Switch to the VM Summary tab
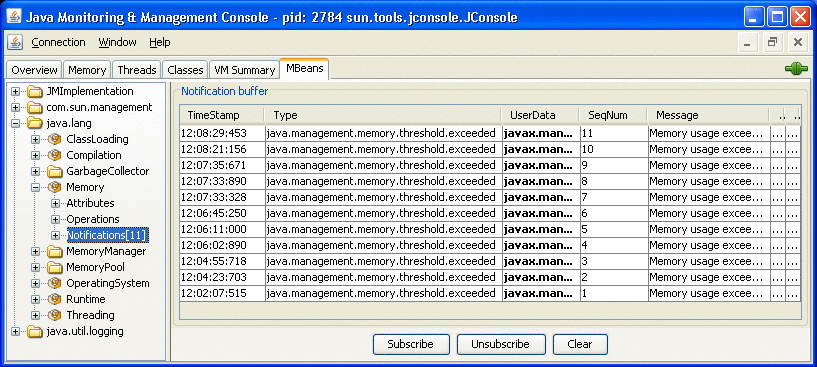The width and height of the screenshot is (817, 367). (x=244, y=70)
